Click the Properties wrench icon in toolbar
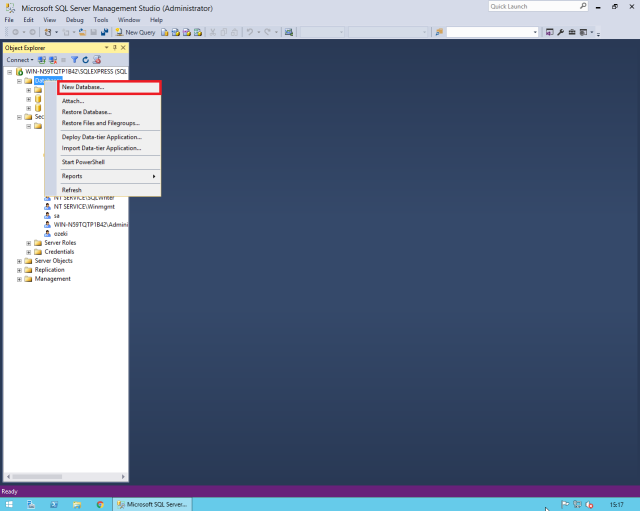The height and width of the screenshot is (511, 640). tap(561, 32)
